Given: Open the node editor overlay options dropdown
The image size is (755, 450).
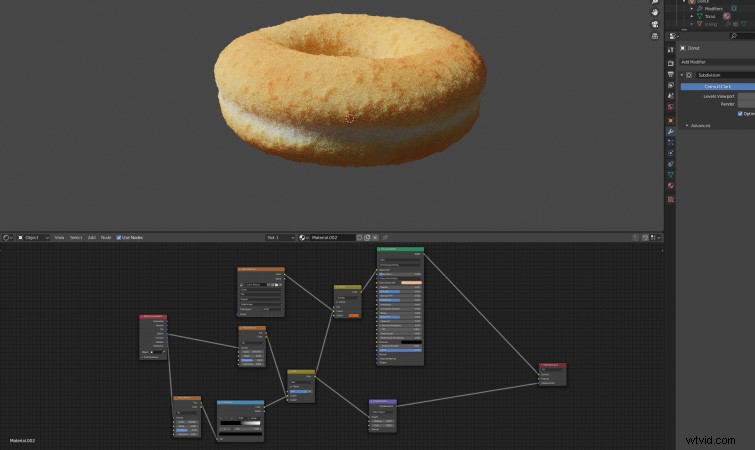Looking at the screenshot, I should [x=656, y=237].
